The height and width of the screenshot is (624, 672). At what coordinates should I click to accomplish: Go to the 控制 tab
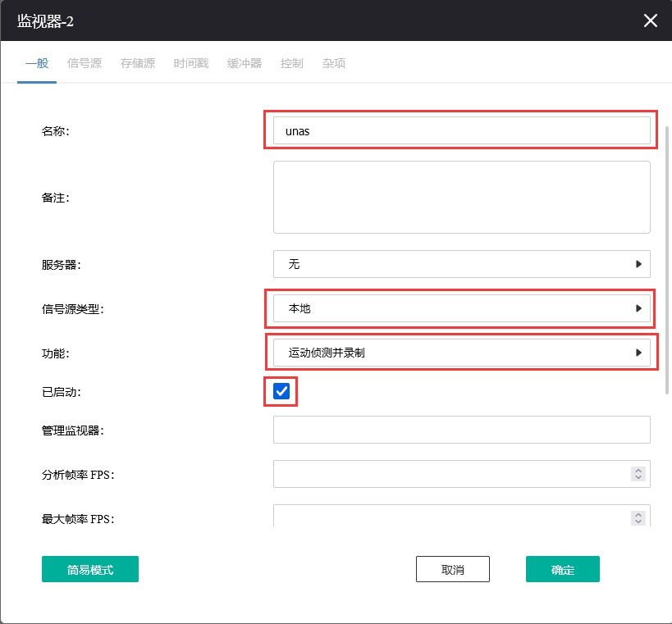[291, 63]
